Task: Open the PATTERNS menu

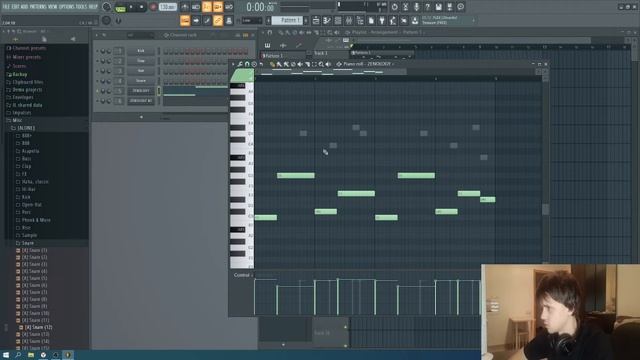Action: (x=38, y=7)
